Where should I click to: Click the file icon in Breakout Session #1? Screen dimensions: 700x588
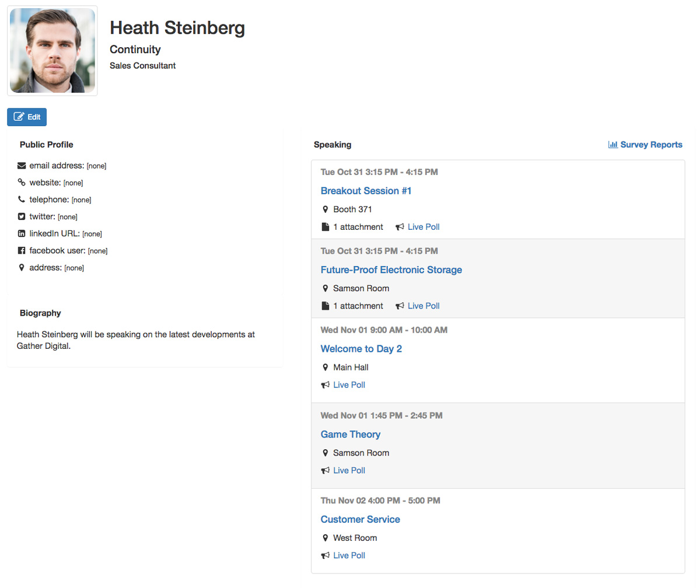(325, 227)
